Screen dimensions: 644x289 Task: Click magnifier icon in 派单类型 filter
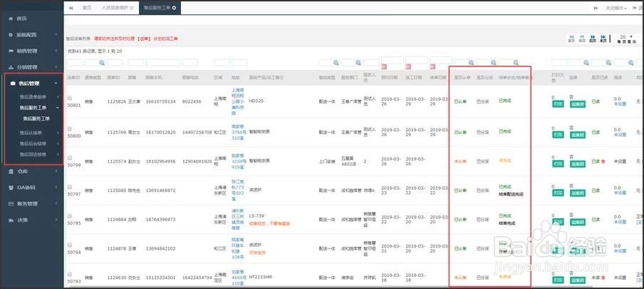(101, 63)
